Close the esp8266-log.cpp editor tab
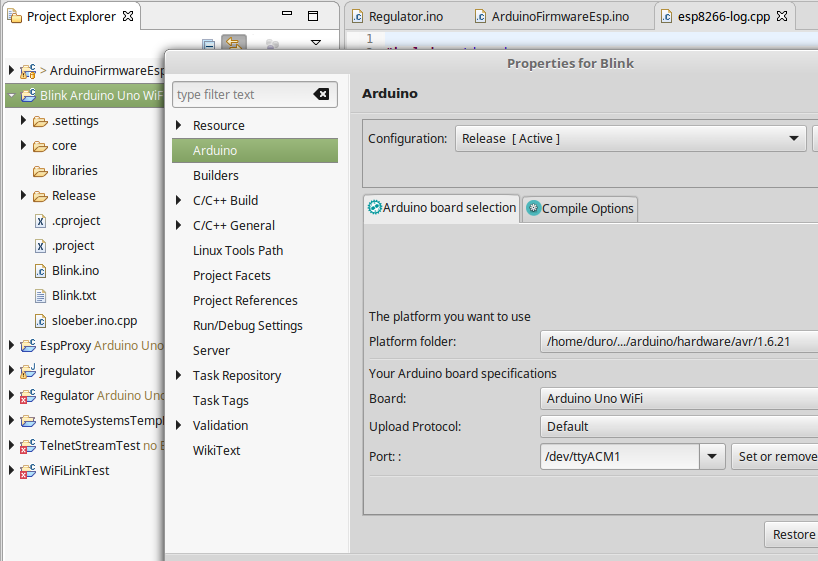Screen dimensions: 818x561 point(782,17)
